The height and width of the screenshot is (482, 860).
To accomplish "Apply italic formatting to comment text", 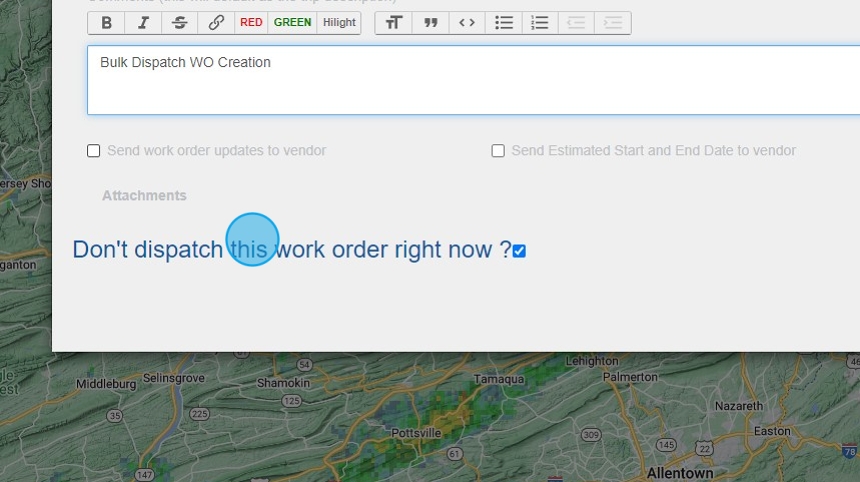I will click(x=143, y=22).
